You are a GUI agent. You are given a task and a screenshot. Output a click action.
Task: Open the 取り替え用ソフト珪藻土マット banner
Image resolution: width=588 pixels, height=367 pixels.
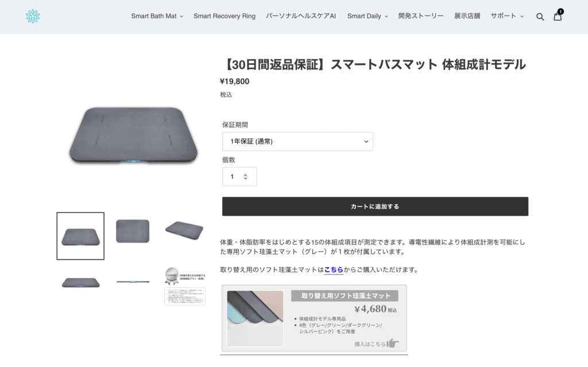[314, 318]
